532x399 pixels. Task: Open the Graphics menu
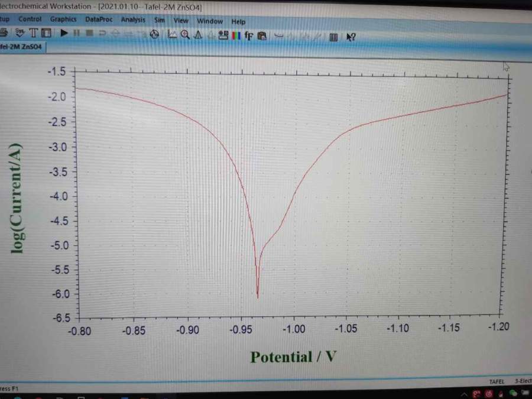(63, 20)
